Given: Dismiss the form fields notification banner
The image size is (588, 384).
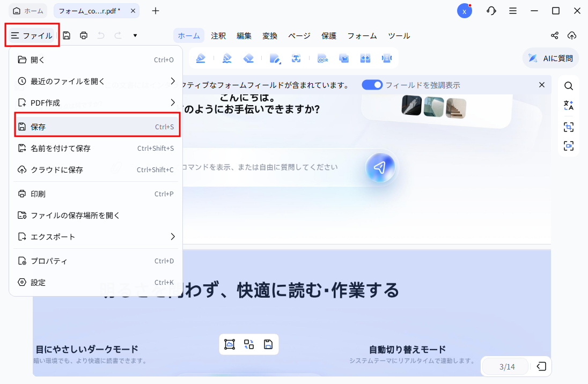Looking at the screenshot, I should click(542, 85).
